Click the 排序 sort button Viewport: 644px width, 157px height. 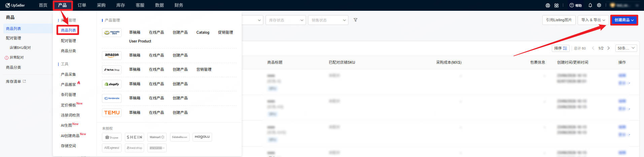pyautogui.click(x=561, y=48)
